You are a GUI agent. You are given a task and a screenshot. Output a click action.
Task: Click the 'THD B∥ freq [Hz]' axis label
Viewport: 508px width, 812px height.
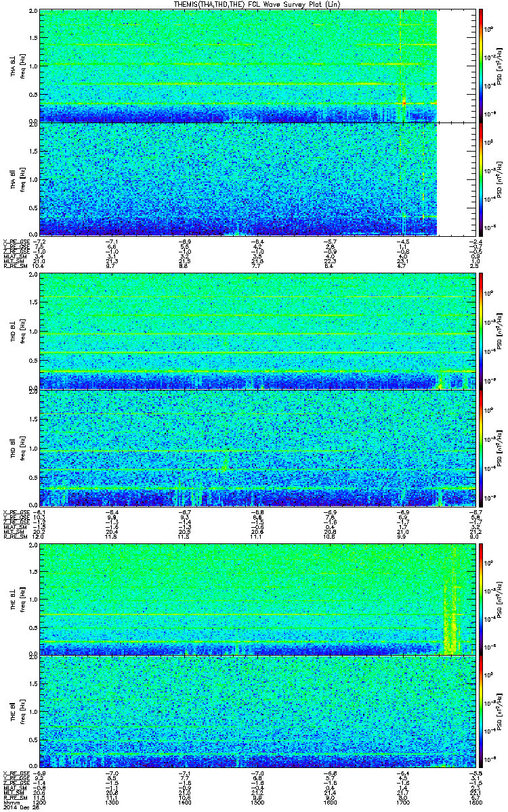pos(16,448)
